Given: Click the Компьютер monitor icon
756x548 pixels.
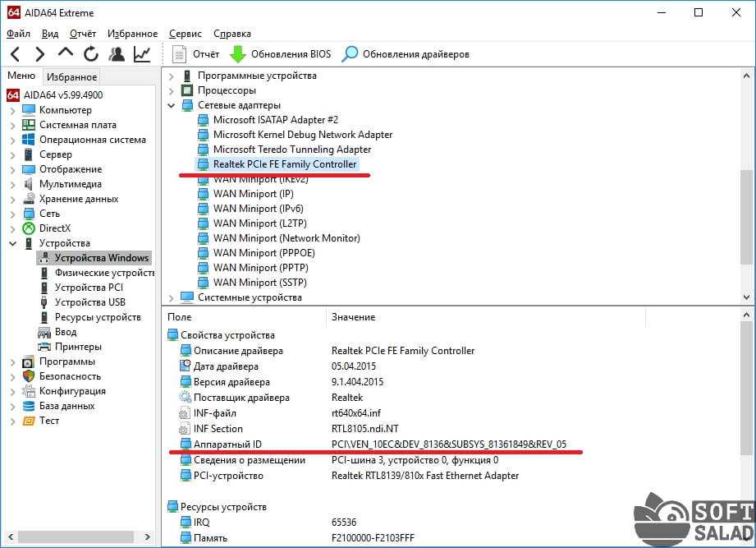Looking at the screenshot, I should pyautogui.click(x=29, y=109).
